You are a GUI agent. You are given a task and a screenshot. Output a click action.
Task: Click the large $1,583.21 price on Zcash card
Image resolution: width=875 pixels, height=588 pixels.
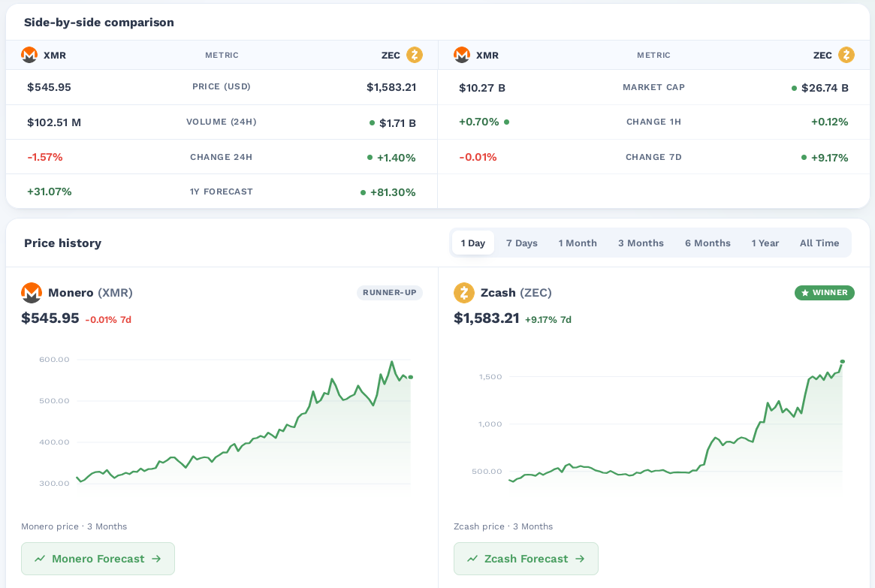coord(487,318)
